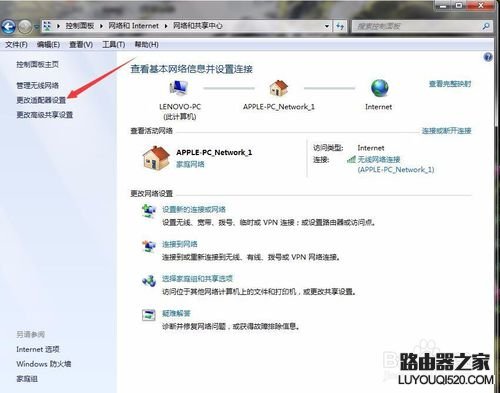
Task: Go to 控制面板主页 in sidebar
Action: pos(37,64)
